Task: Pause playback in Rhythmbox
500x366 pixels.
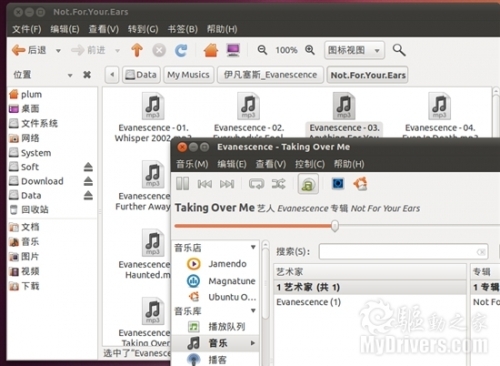Action: coord(182,184)
